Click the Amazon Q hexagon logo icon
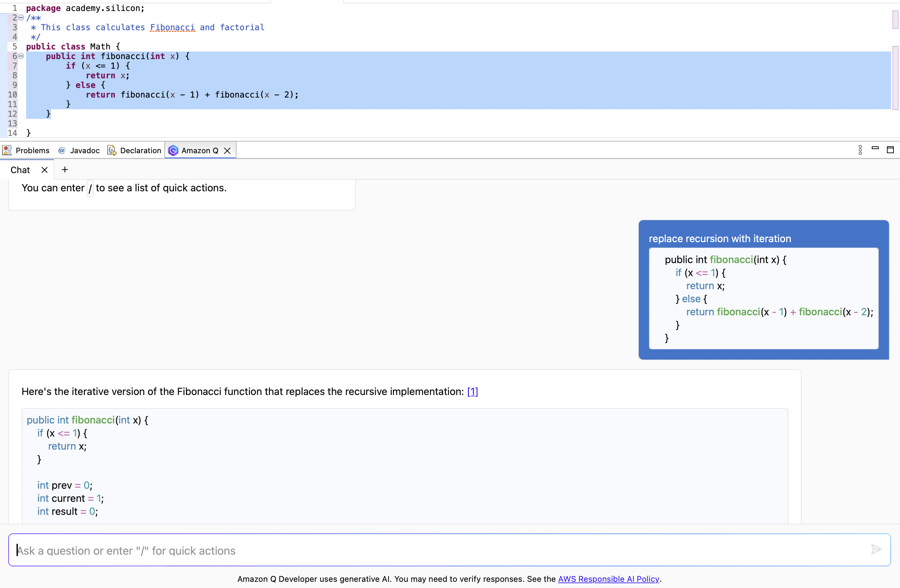 [x=173, y=150]
